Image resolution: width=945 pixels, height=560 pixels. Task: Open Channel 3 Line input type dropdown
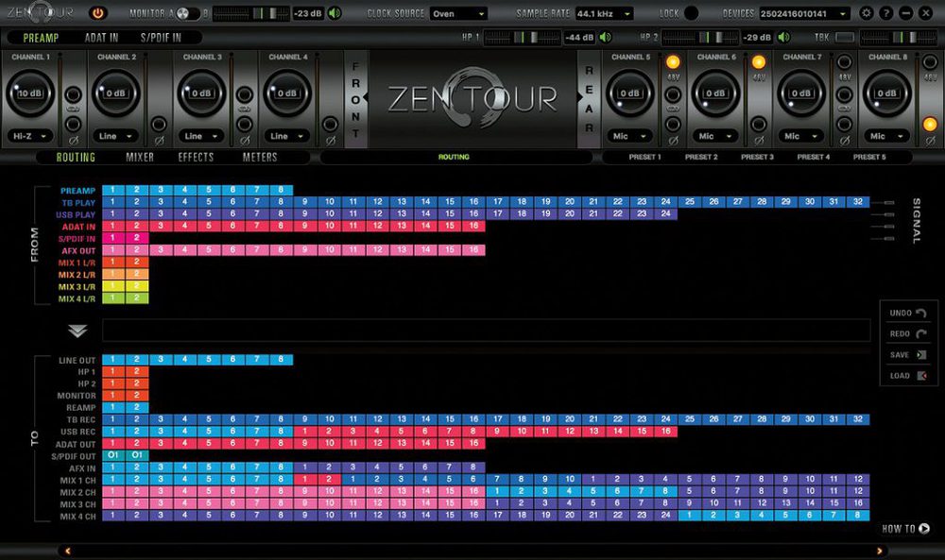click(200, 136)
